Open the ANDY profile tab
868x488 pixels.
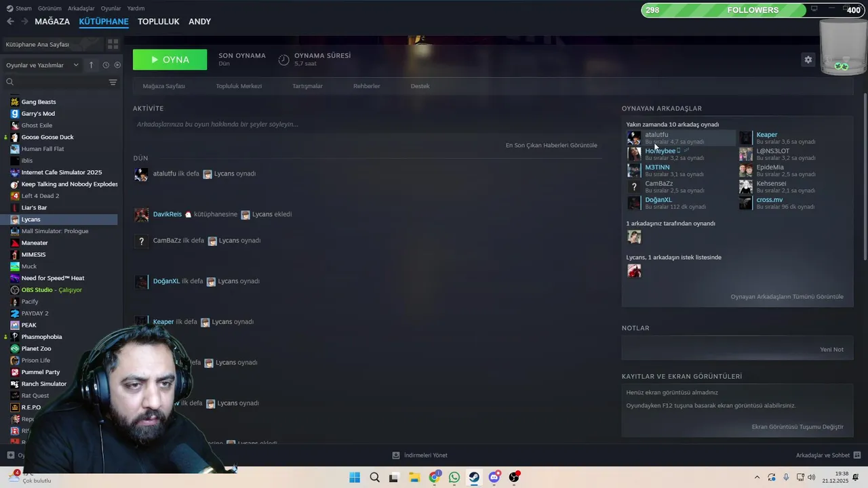point(199,22)
